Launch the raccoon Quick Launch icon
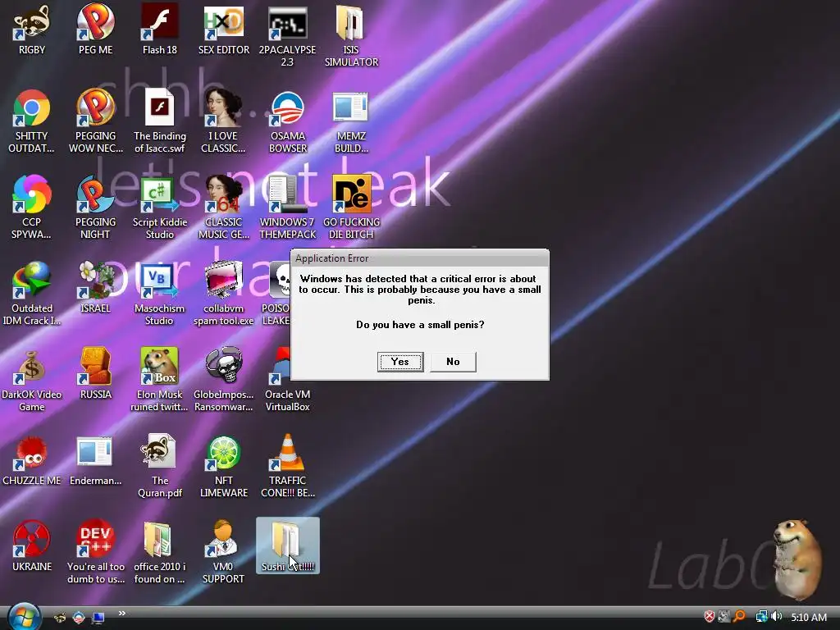Viewport: 840px width, 630px height. point(60,618)
